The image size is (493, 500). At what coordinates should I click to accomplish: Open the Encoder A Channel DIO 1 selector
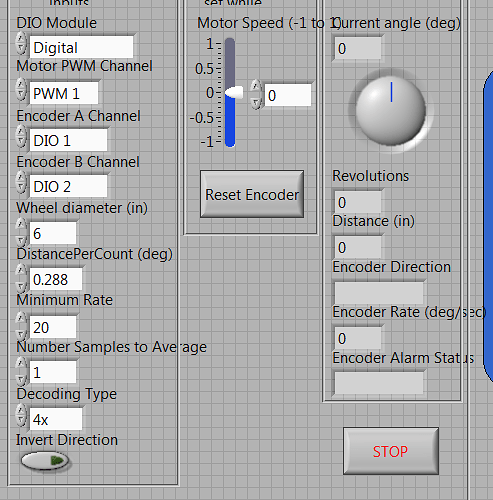(x=68, y=140)
